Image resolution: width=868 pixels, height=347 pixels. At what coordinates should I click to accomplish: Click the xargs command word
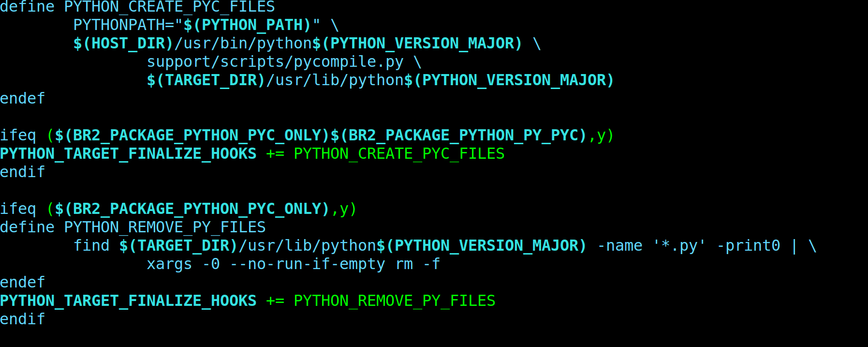[169, 264]
